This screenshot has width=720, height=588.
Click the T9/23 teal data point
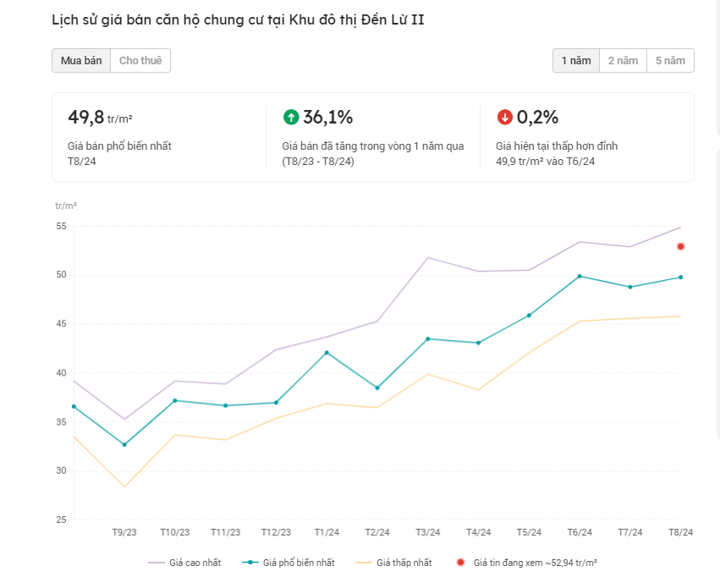pos(124,445)
